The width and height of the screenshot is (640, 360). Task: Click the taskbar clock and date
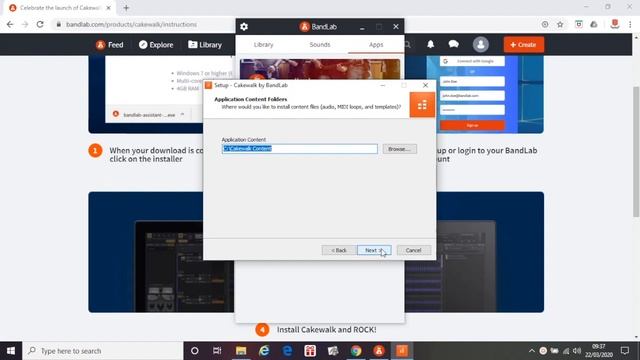pyautogui.click(x=598, y=351)
